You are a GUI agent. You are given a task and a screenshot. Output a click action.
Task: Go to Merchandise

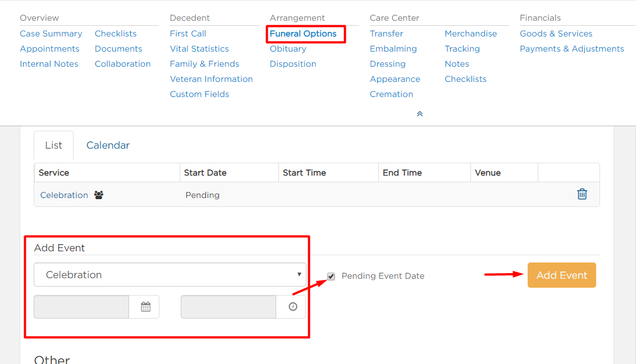470,34
